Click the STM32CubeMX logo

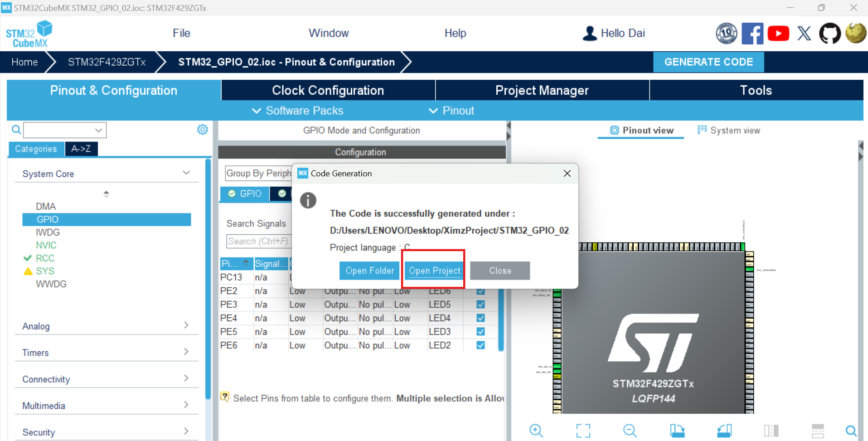[x=29, y=34]
